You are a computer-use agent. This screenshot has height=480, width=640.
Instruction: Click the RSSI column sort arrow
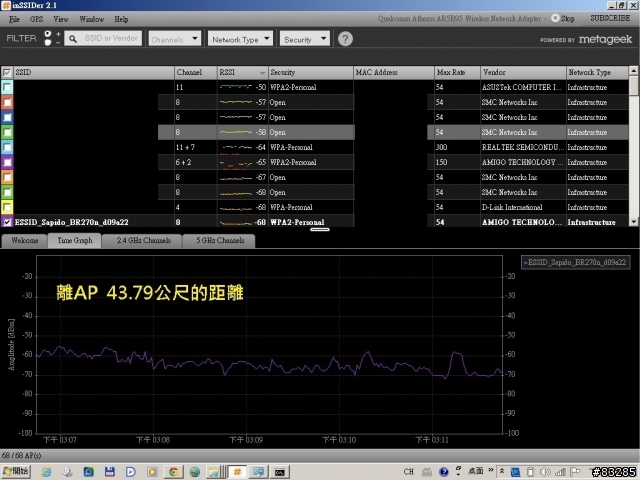[x=262, y=73]
